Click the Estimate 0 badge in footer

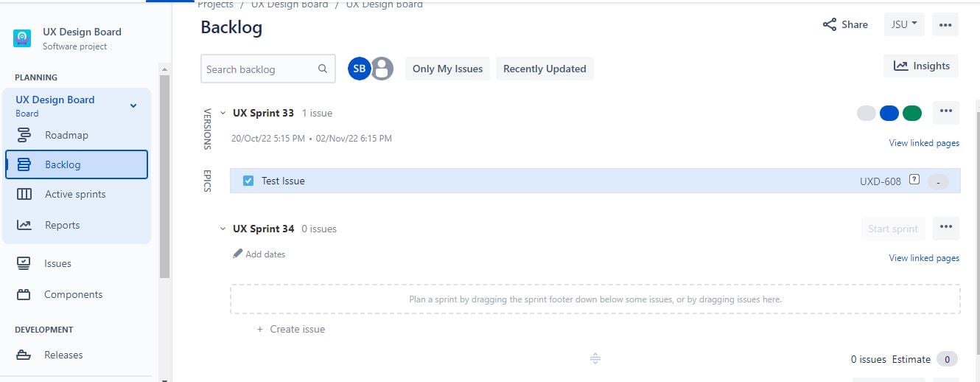click(947, 359)
